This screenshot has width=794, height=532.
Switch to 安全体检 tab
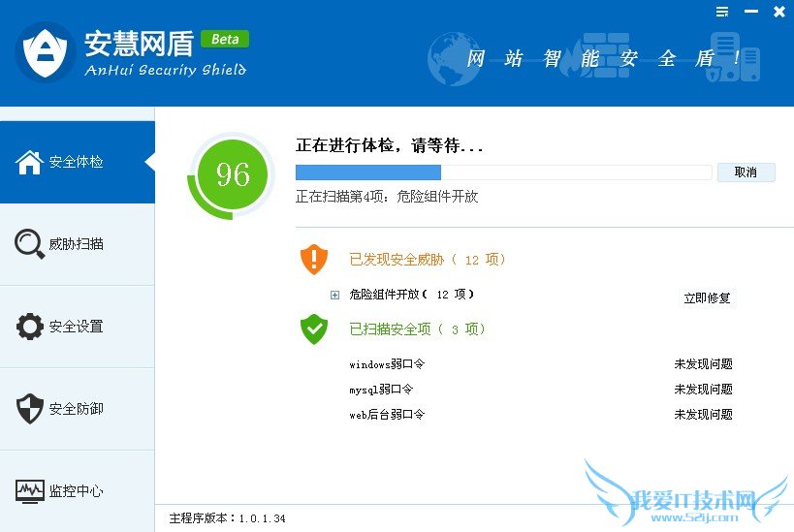(78, 162)
